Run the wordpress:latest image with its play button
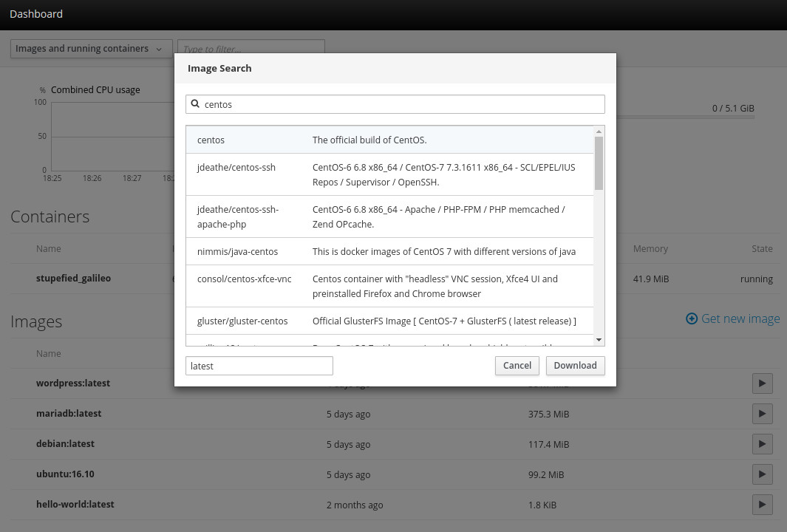Image resolution: width=787 pixels, height=532 pixels. tap(762, 383)
